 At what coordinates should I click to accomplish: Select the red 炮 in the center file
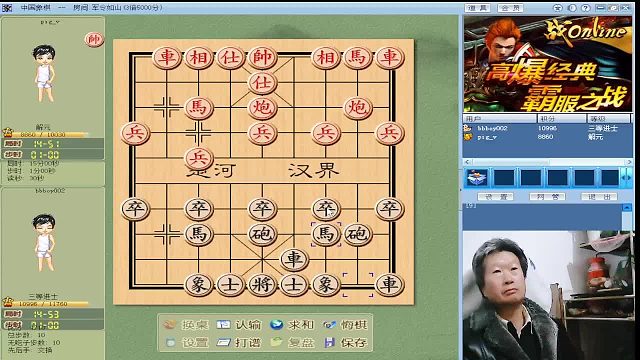(x=262, y=108)
